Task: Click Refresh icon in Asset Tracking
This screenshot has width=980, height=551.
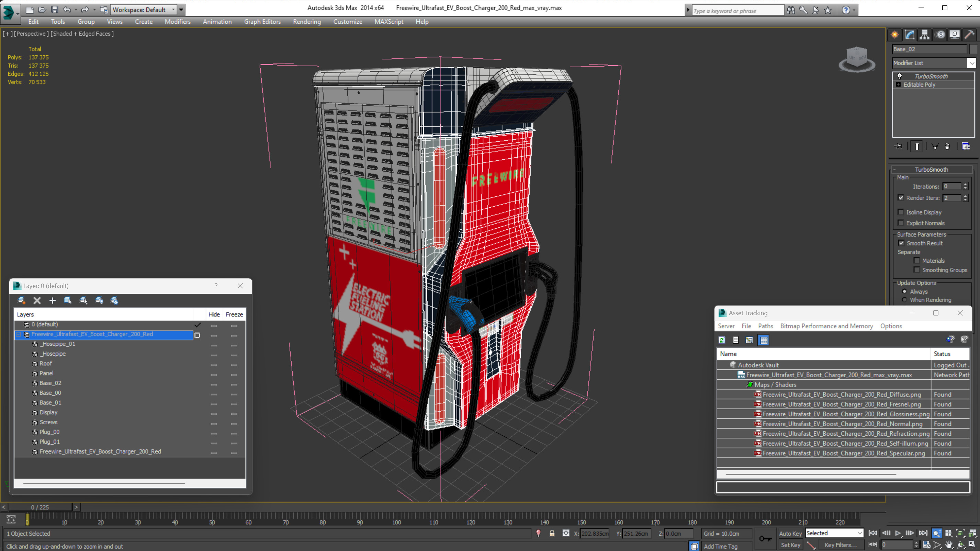Action: [722, 340]
